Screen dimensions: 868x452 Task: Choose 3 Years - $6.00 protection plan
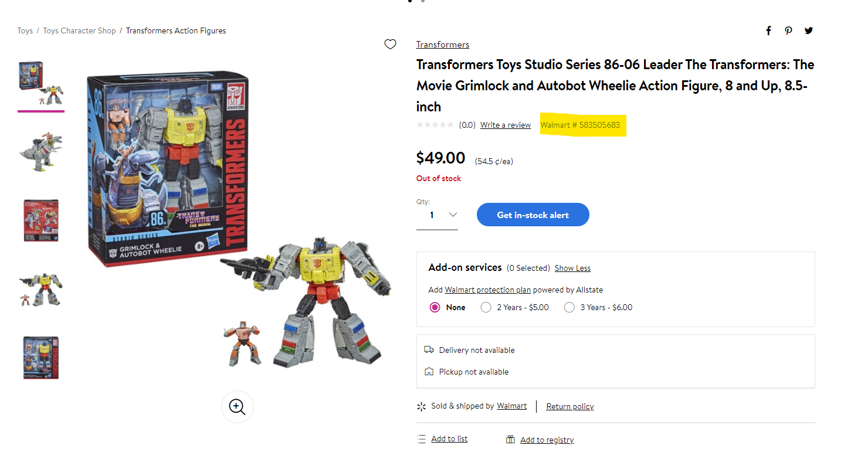pos(569,307)
